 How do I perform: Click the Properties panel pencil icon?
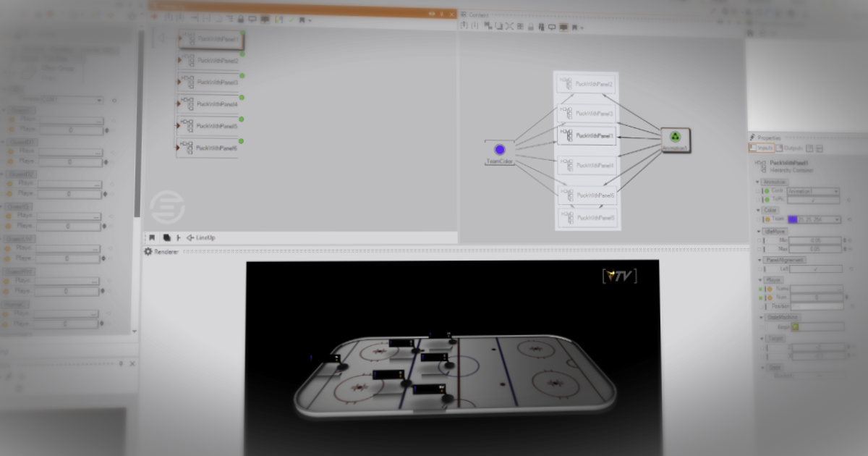tap(752, 136)
